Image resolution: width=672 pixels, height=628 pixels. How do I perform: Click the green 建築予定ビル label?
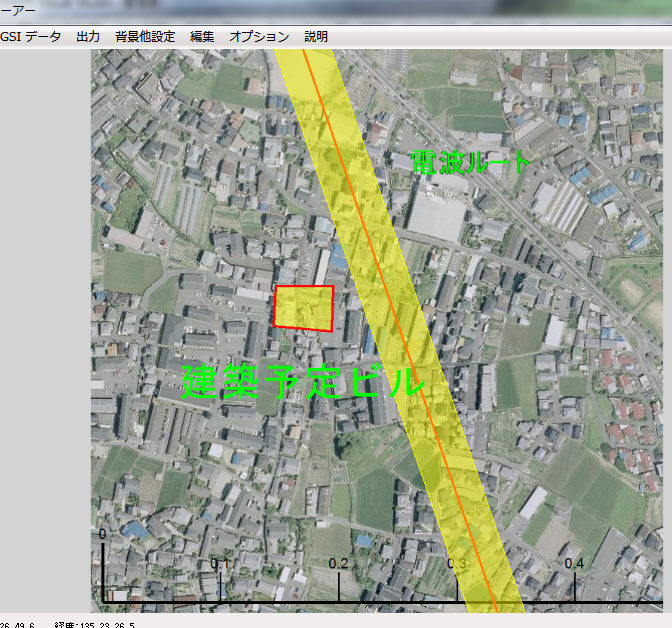point(303,382)
